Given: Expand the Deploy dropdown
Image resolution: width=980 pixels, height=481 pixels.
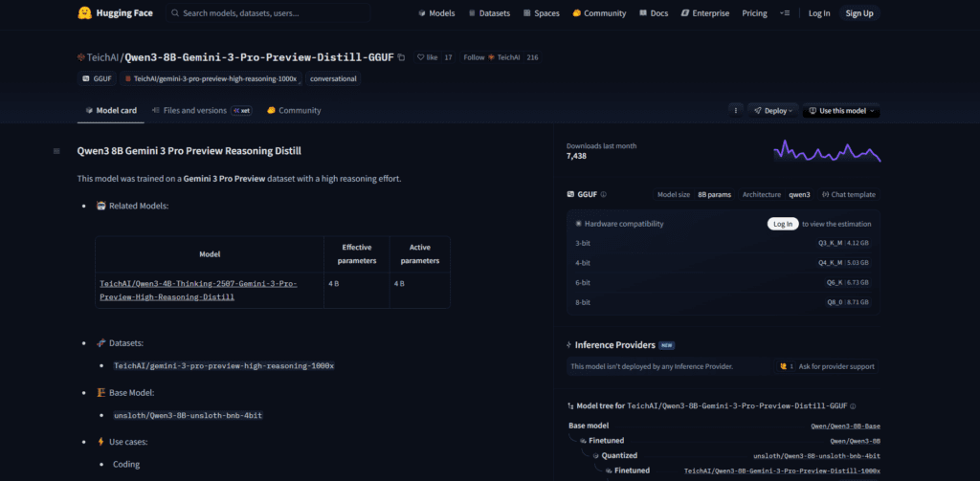Looking at the screenshot, I should 773,111.
